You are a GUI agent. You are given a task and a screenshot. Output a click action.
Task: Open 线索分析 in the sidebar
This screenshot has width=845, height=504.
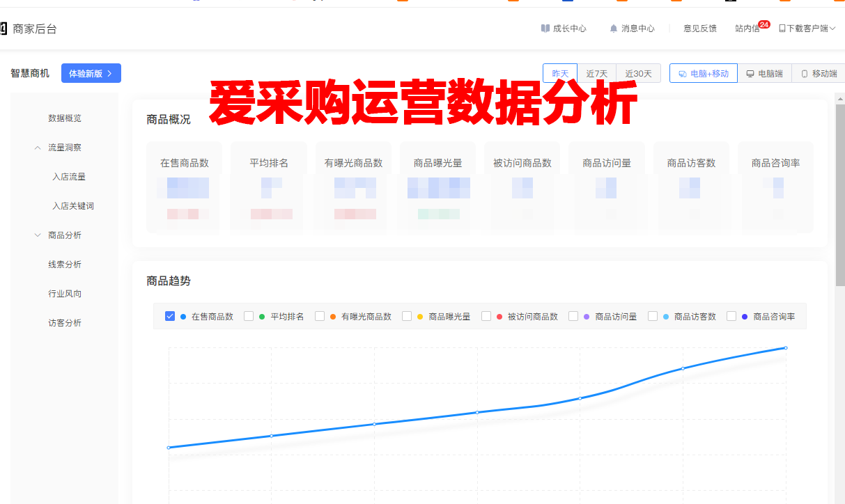pyautogui.click(x=65, y=265)
